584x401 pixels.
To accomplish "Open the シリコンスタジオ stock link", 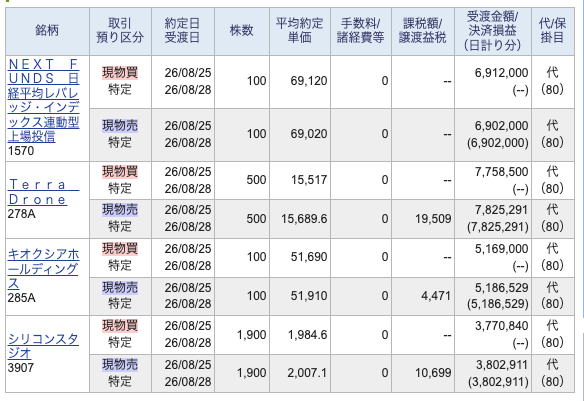I will click(x=43, y=346).
